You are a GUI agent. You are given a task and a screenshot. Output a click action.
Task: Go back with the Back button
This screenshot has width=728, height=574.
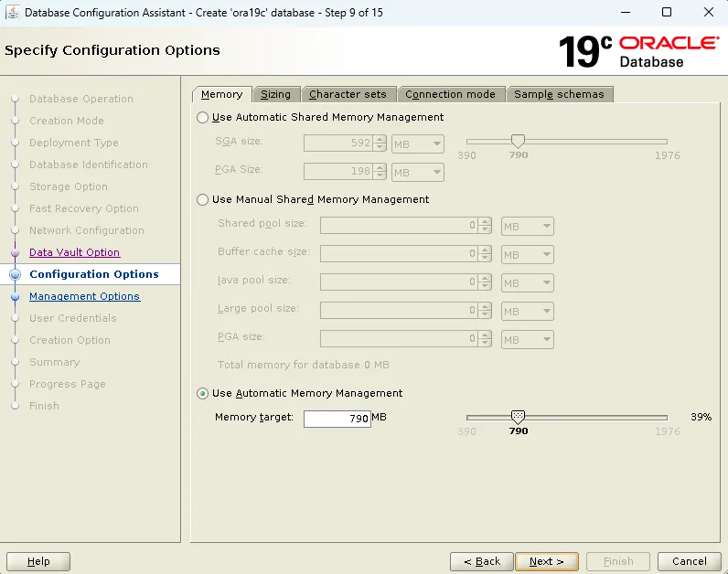[482, 561]
